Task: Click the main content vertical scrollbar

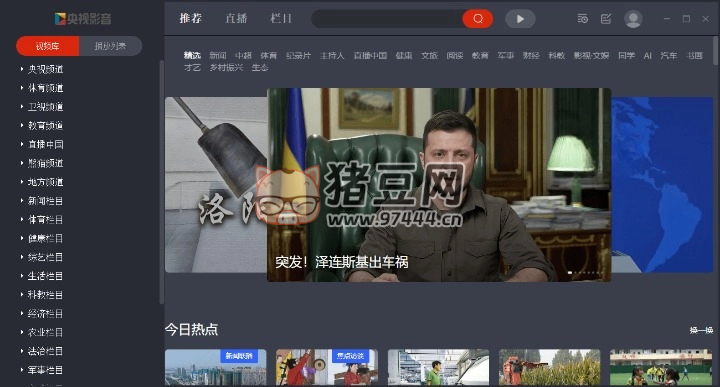Action: (x=715, y=51)
